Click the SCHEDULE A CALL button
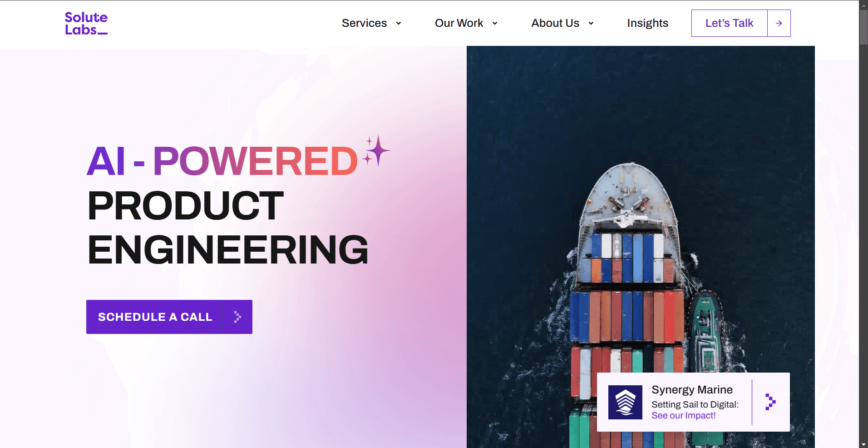The width and height of the screenshot is (868, 448). tap(169, 317)
